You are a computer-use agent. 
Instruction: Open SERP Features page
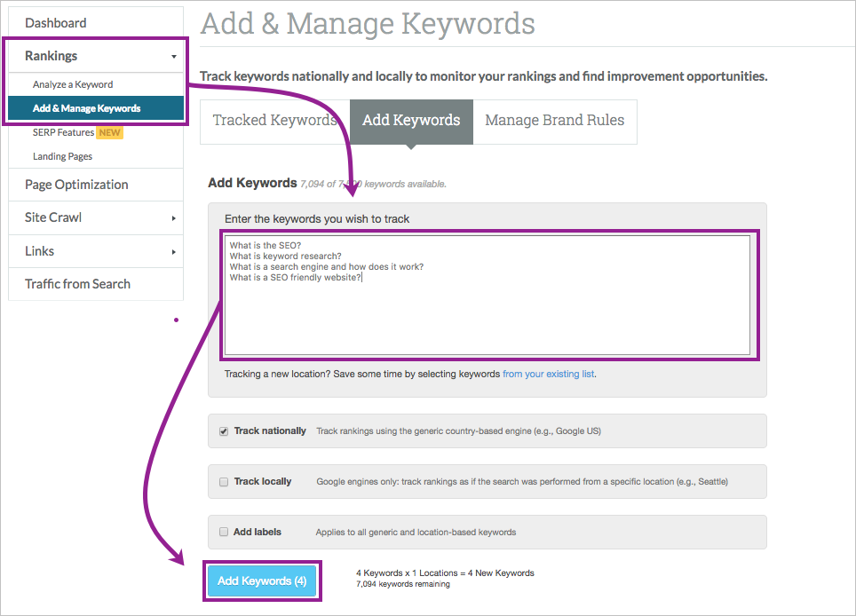pyautogui.click(x=63, y=132)
